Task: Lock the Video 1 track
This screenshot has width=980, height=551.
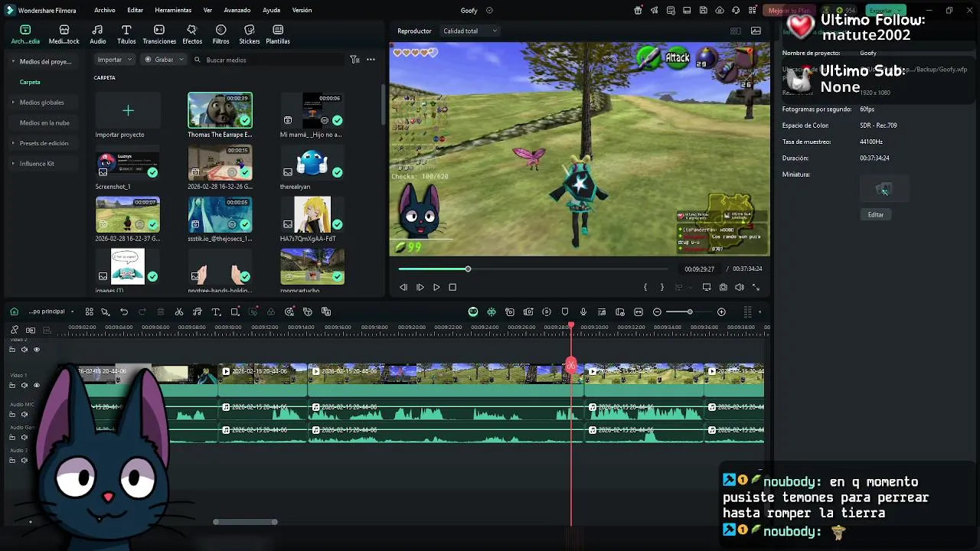Action: click(12, 386)
